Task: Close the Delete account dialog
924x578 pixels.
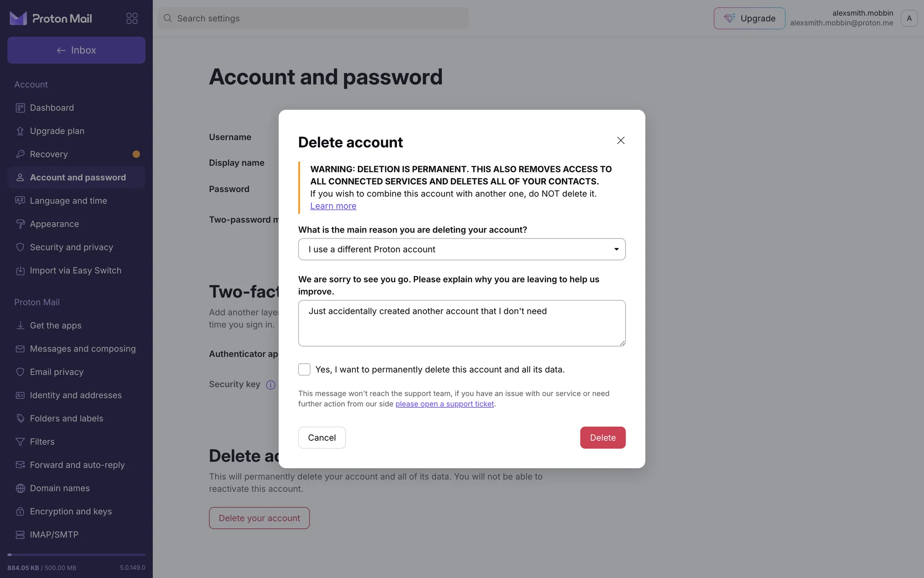Action: [621, 140]
